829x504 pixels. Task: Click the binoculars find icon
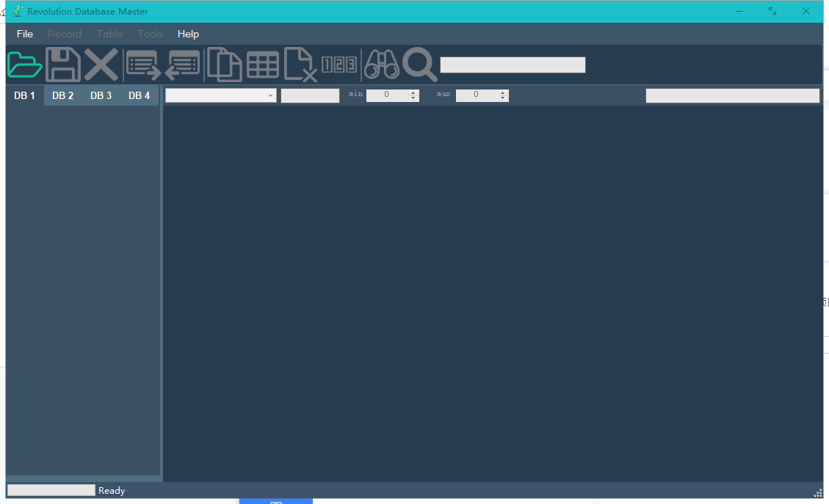coord(382,65)
